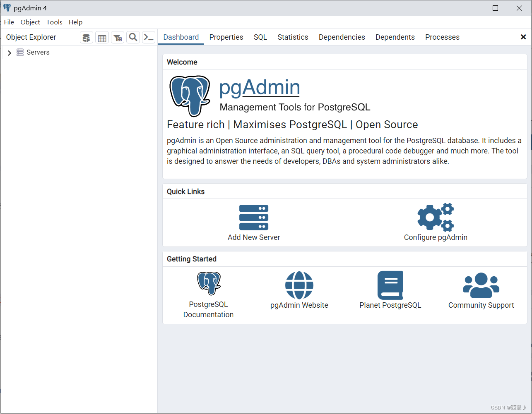Screen dimensions: 532x414
Task: Click the pgAdmin heading link
Action: [x=260, y=88]
